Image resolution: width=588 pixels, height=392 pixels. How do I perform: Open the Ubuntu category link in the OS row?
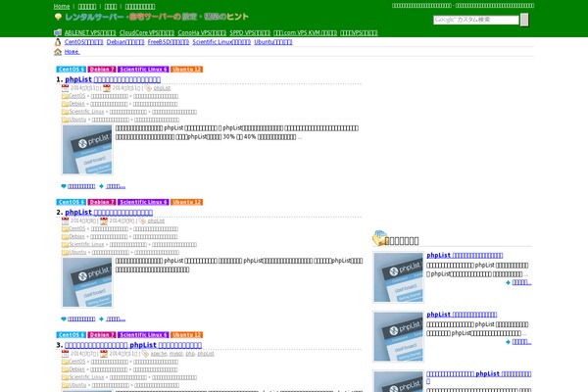click(273, 42)
